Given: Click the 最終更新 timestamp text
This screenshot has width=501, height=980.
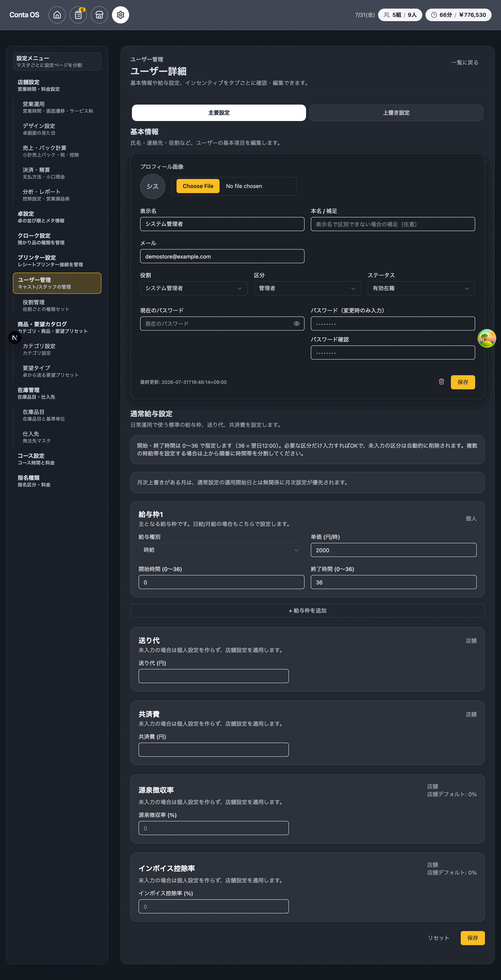Looking at the screenshot, I should (x=183, y=382).
